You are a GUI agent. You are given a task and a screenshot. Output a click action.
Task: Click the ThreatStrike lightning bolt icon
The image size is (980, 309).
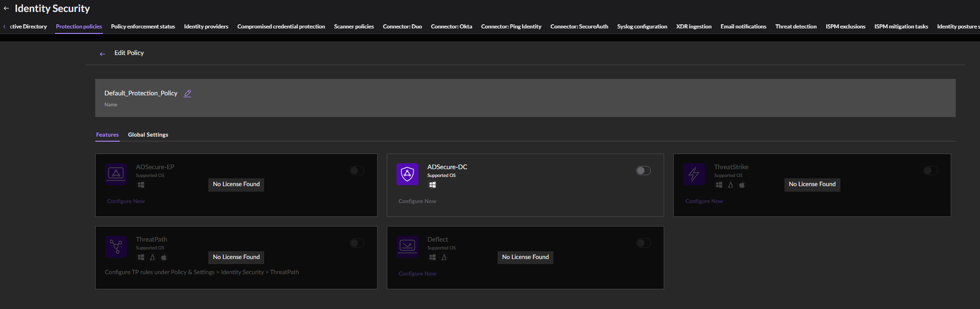click(693, 174)
